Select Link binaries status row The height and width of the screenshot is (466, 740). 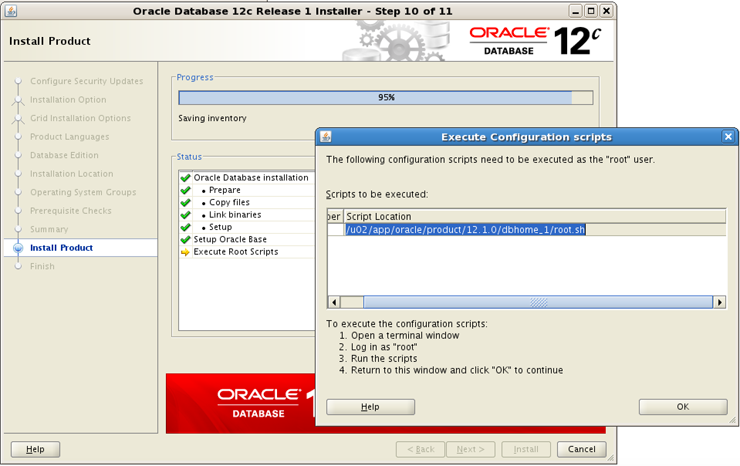[x=247, y=214]
